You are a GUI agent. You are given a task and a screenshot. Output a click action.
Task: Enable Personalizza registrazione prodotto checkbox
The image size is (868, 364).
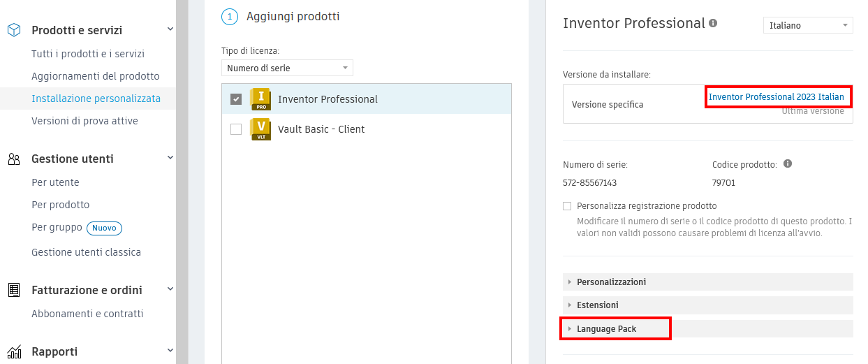pos(567,206)
